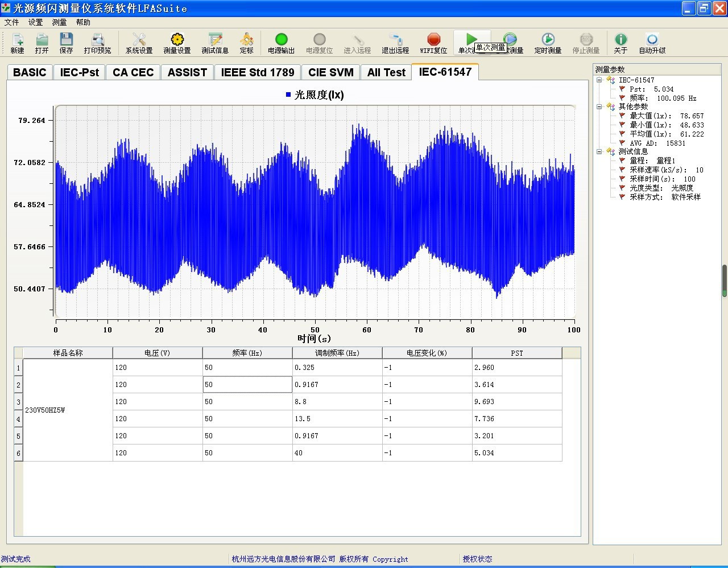
Task: Select the AVG AD: 15831 tree item
Action: pos(657,143)
